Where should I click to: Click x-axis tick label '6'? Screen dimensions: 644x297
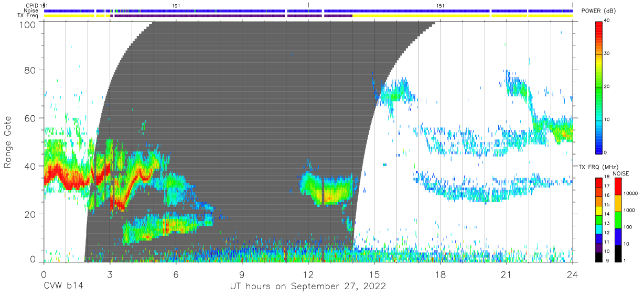176,275
